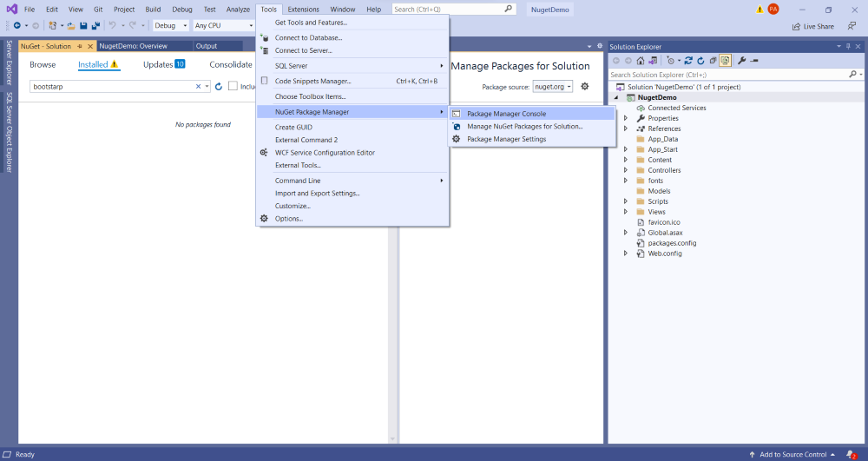
Task: Click the New Project toolbar icon
Action: [53, 25]
